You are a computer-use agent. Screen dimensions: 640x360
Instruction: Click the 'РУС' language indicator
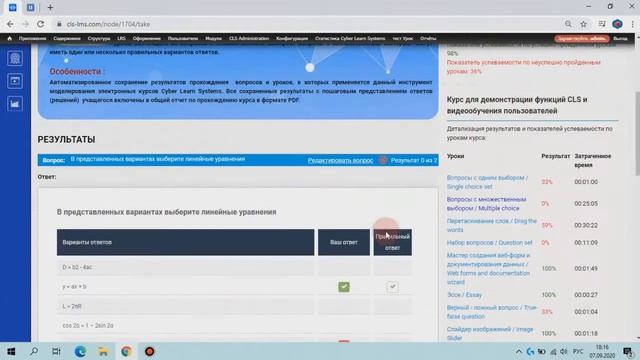[x=578, y=351]
